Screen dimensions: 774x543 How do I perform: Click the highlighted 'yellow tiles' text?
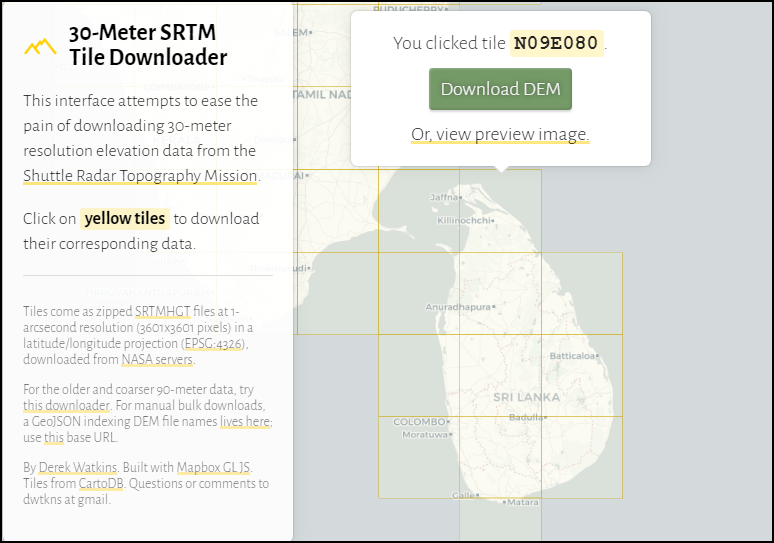click(124, 218)
